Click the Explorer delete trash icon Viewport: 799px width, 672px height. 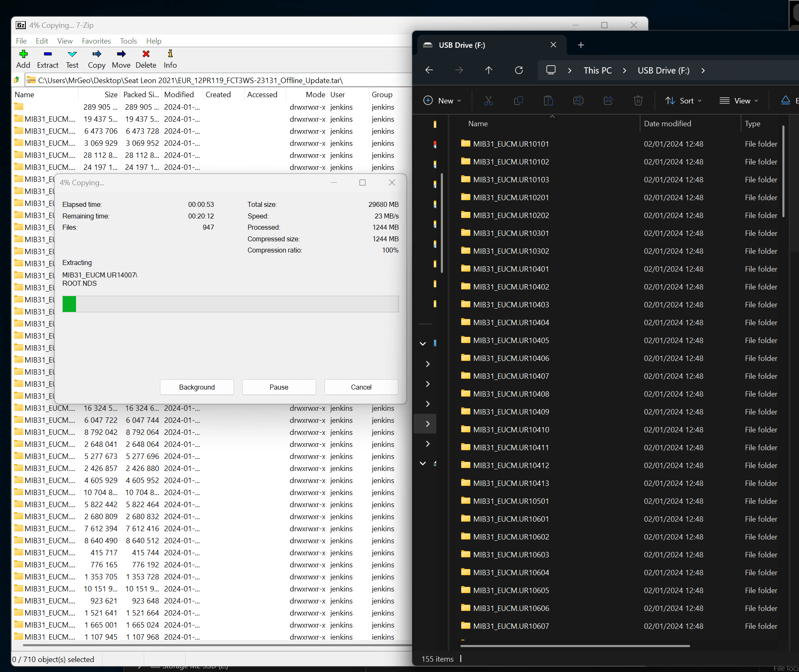tap(638, 101)
